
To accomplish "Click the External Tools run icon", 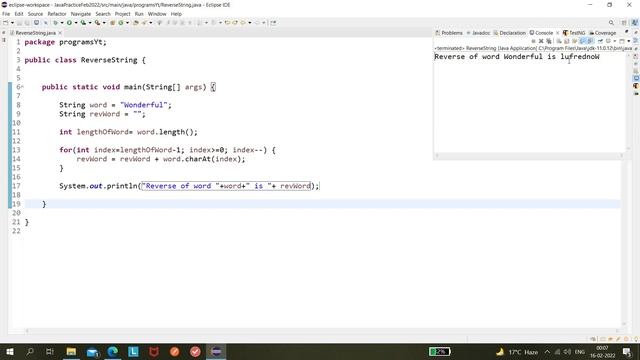I will click(x=98, y=23).
